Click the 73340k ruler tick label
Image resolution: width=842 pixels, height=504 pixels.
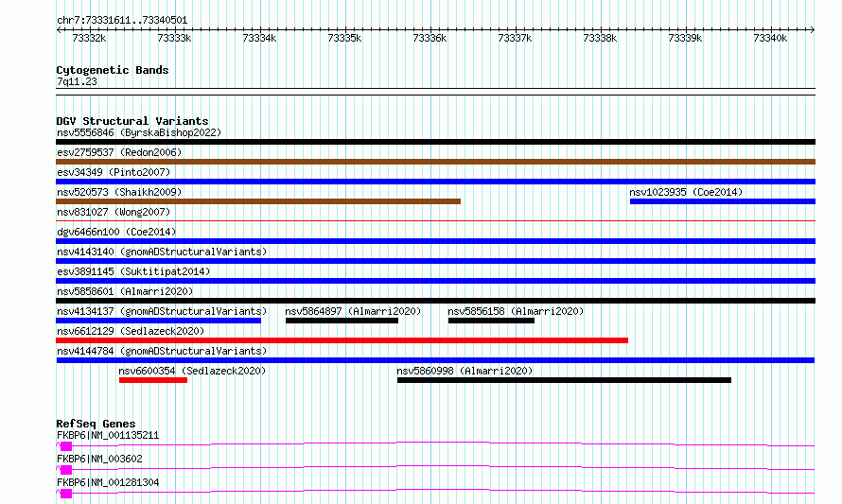[770, 38]
